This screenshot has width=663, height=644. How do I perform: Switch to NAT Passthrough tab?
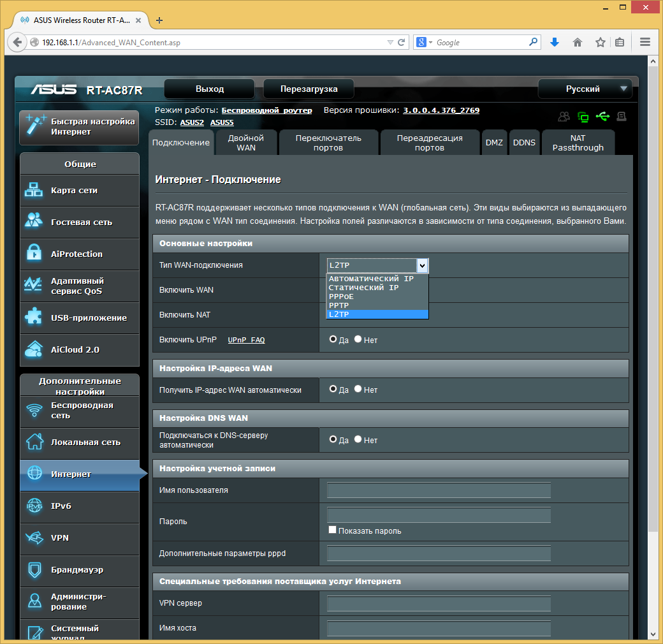coord(578,142)
